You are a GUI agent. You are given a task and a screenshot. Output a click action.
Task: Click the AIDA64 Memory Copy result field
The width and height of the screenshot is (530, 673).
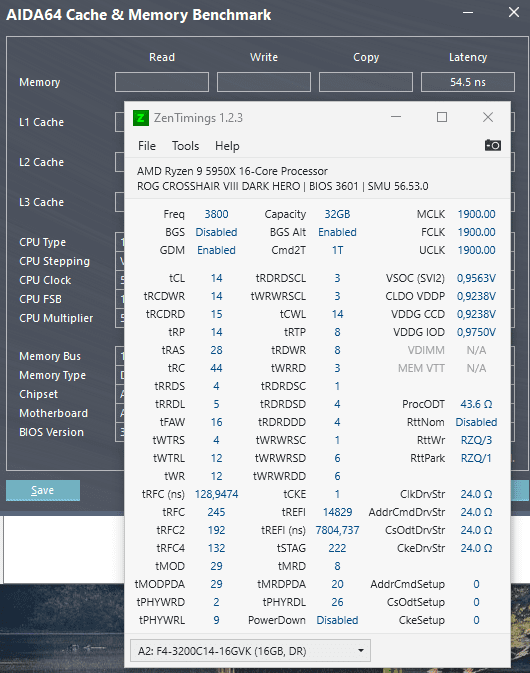coord(366,82)
